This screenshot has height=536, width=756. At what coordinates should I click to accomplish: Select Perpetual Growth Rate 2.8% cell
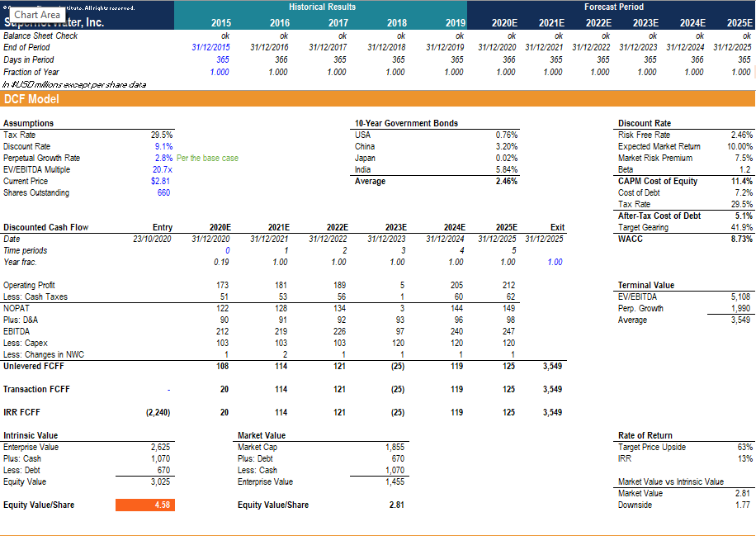tap(163, 159)
